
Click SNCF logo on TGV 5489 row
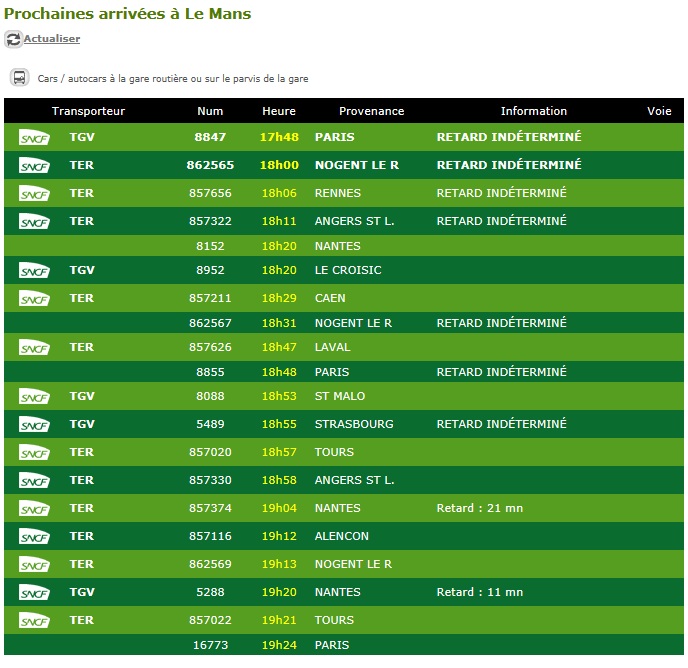pyautogui.click(x=34, y=425)
